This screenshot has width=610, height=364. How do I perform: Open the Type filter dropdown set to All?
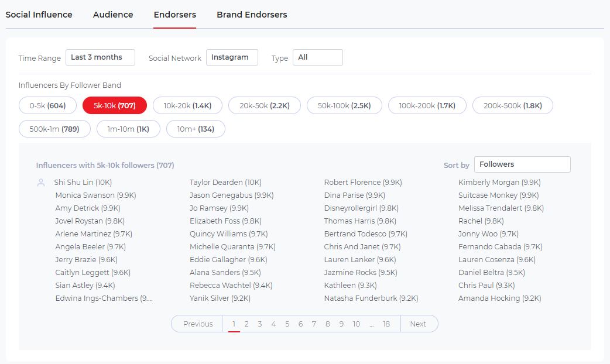(317, 57)
